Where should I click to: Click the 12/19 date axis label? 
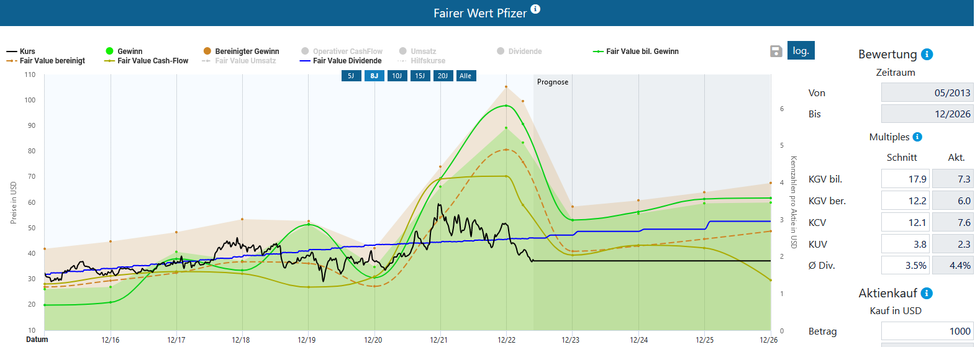point(307,340)
